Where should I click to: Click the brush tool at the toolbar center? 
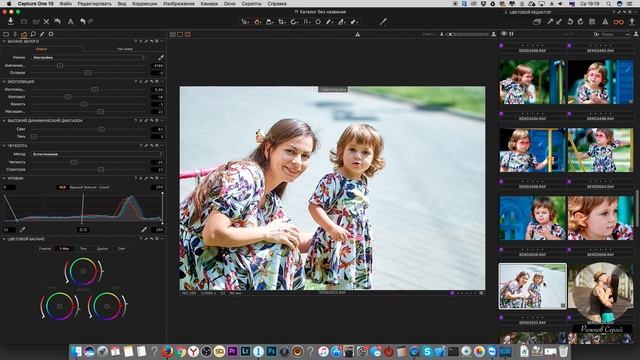382,22
